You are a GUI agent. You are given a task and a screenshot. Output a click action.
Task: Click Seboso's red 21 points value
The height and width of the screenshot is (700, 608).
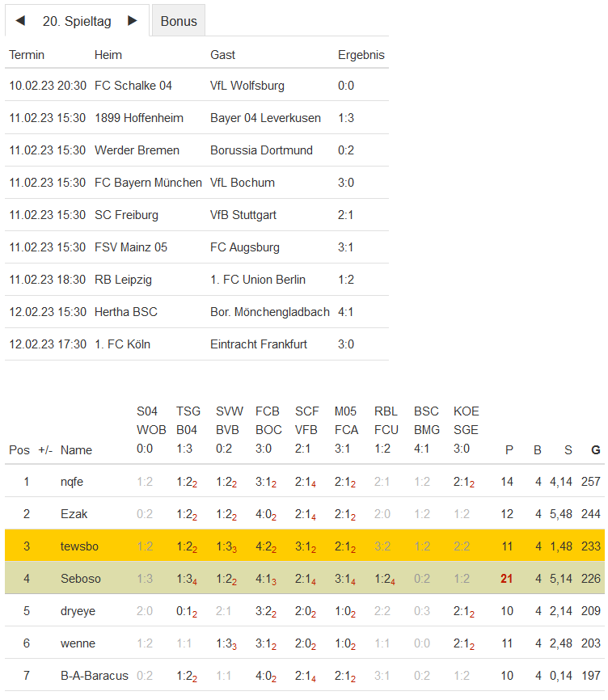[508, 579]
